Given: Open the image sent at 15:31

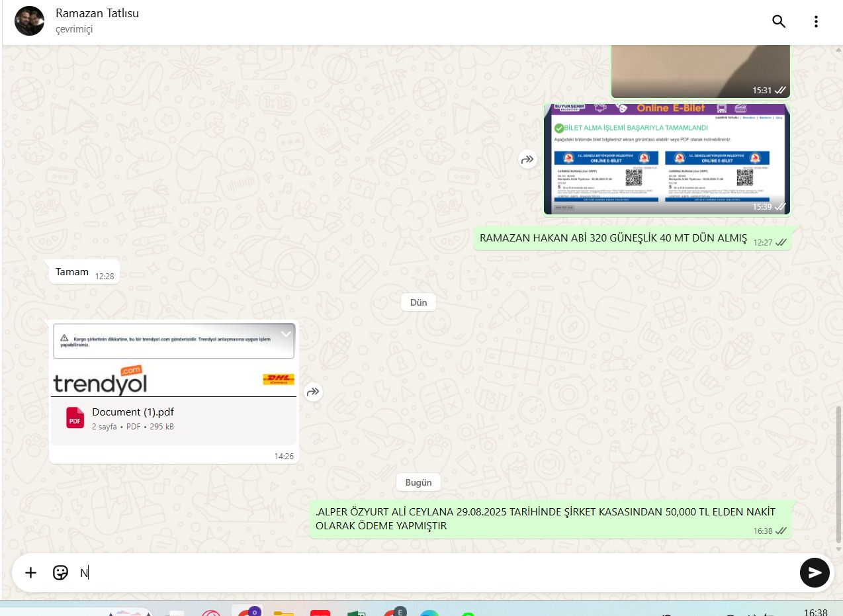Looking at the screenshot, I should click(700, 70).
